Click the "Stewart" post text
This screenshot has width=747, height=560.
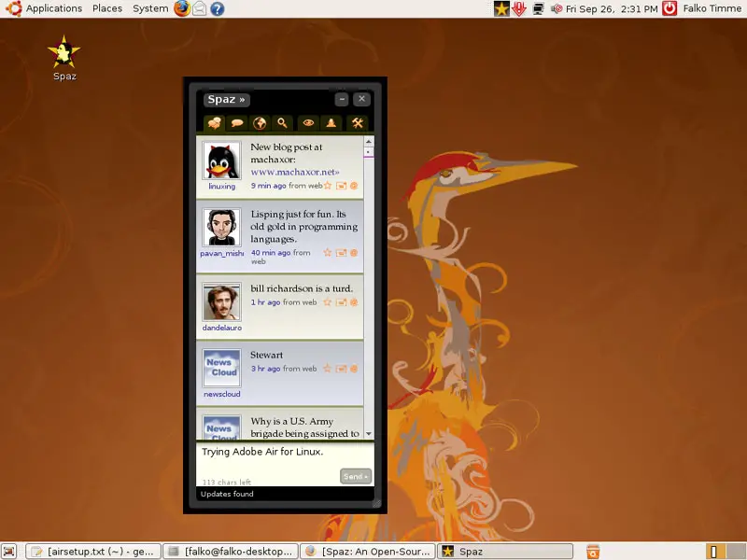pos(266,355)
